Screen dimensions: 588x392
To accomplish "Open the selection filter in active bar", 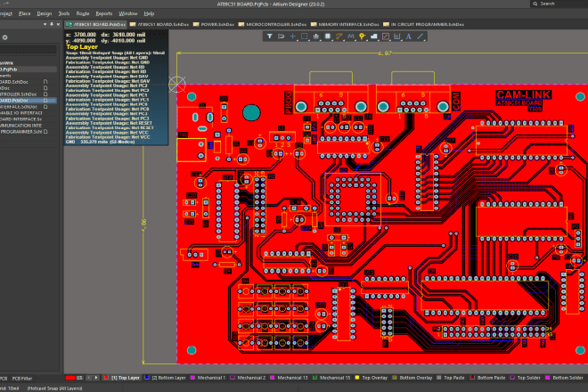I will coord(269,37).
